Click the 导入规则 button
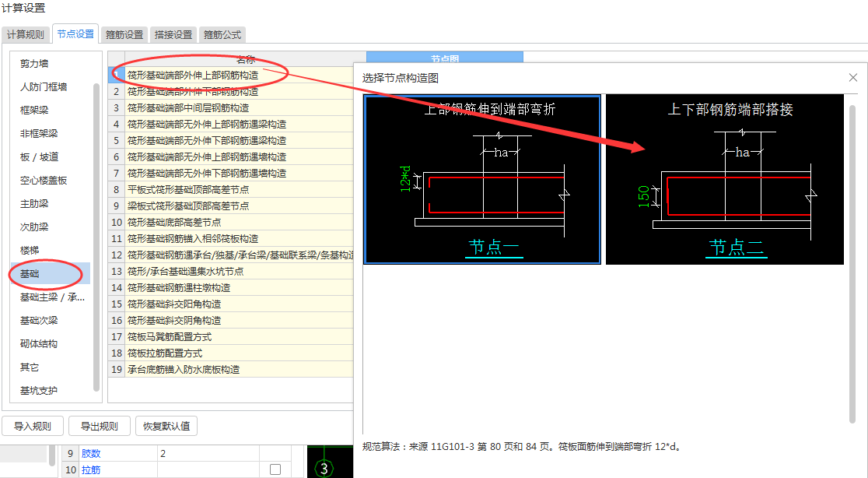This screenshot has height=478, width=868. tap(32, 426)
